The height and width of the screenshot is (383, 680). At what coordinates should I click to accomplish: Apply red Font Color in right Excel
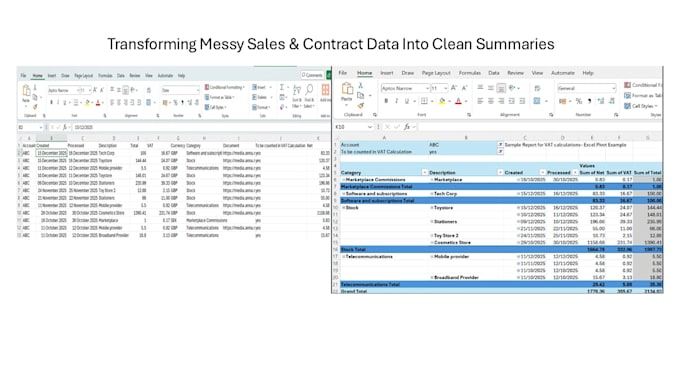(458, 101)
